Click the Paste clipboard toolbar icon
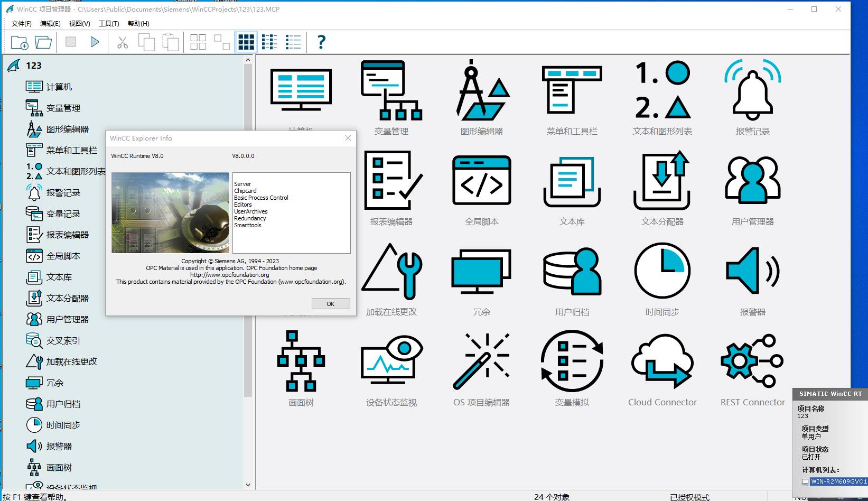Screen dimensions: 868x501 coord(170,42)
